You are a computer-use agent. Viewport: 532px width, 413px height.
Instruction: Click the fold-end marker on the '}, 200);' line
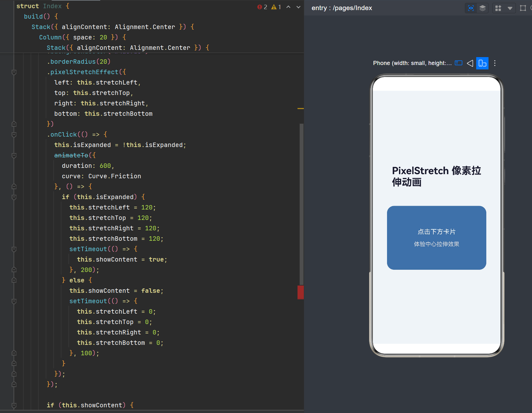pyautogui.click(x=14, y=270)
